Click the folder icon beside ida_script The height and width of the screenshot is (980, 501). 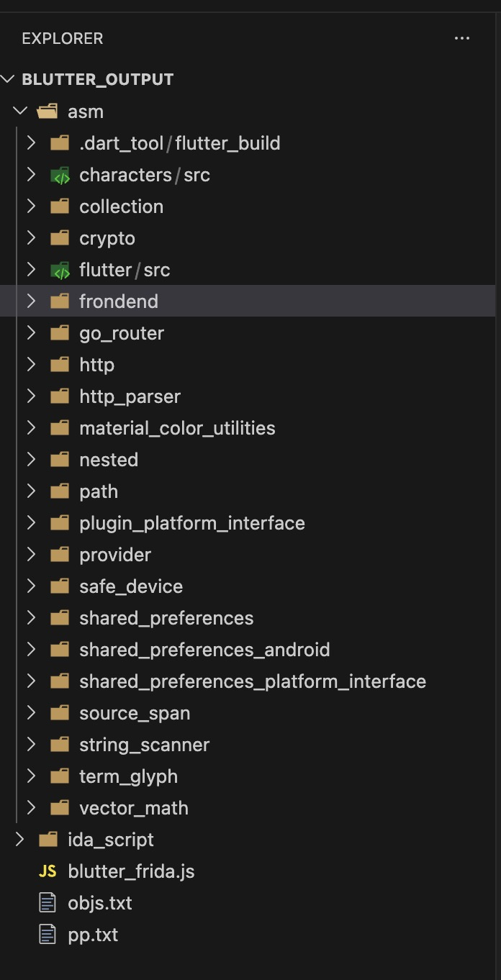click(48, 840)
